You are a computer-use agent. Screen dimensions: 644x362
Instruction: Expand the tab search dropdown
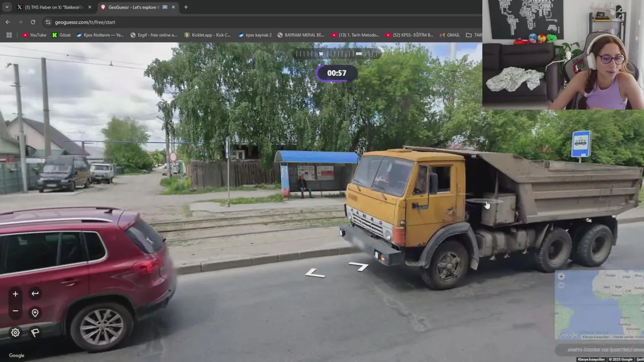[x=7, y=7]
